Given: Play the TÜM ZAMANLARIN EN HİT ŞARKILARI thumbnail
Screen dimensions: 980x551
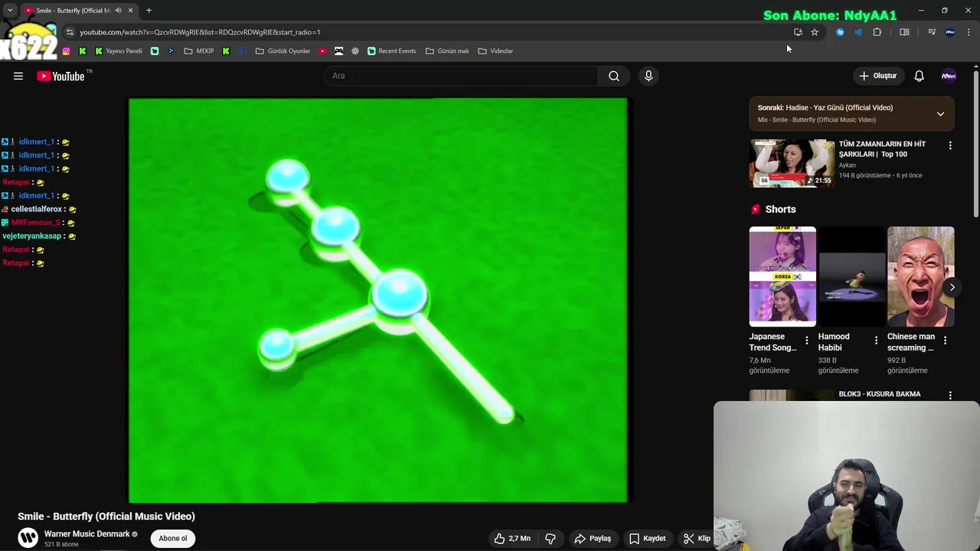Looking at the screenshot, I should 792,163.
